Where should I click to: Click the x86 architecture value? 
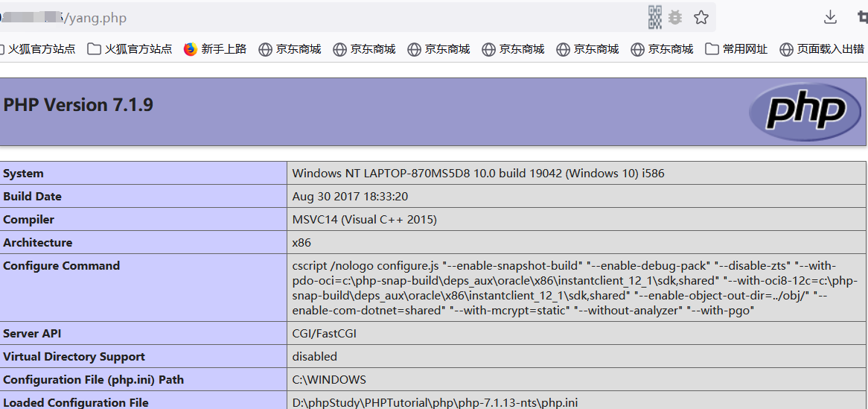click(x=301, y=243)
